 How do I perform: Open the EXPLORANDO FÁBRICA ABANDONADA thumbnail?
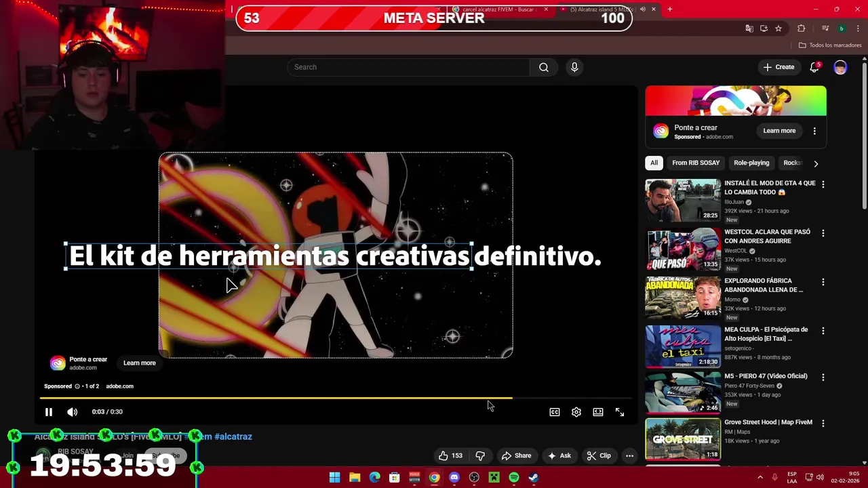(683, 298)
